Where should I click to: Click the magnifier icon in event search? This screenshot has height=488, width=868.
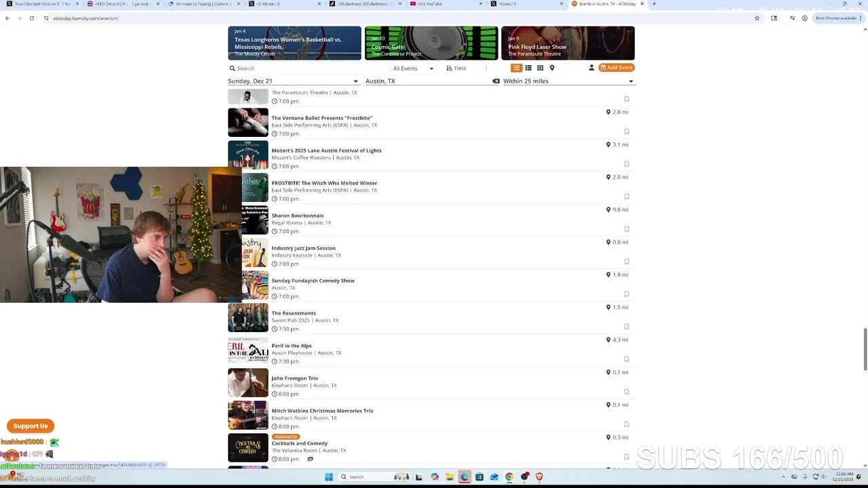[232, 68]
